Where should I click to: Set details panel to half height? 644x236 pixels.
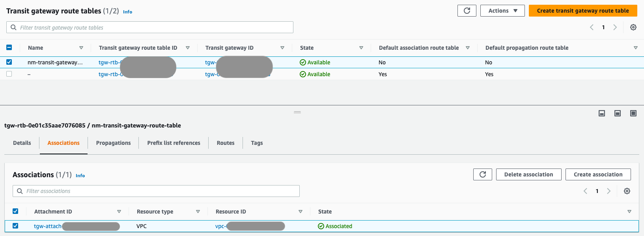tap(618, 113)
